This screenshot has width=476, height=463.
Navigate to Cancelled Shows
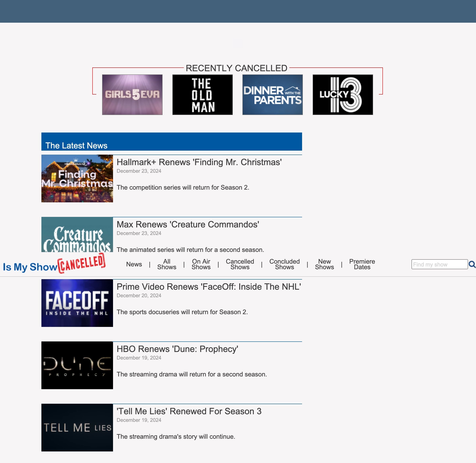pos(240,264)
